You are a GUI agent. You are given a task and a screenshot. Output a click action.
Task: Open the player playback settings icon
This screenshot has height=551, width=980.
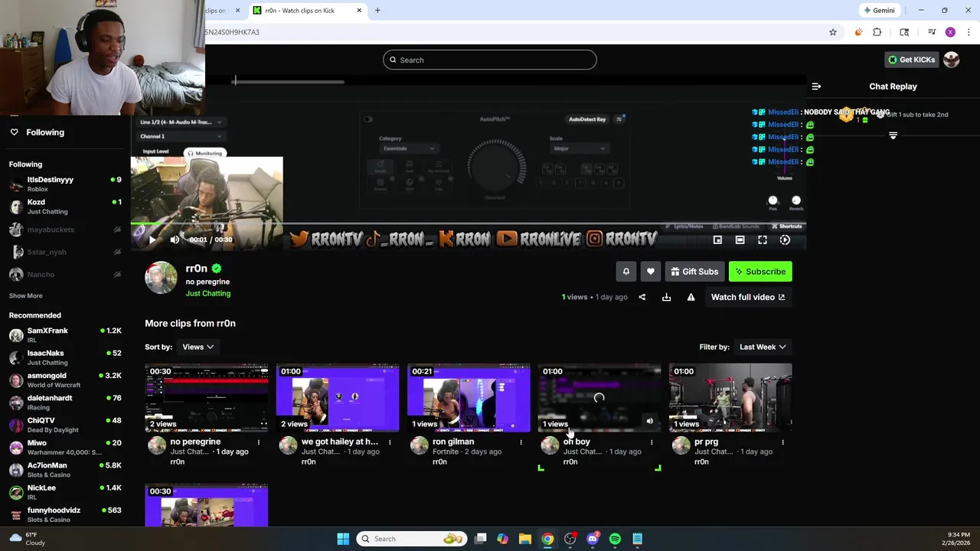(785, 240)
